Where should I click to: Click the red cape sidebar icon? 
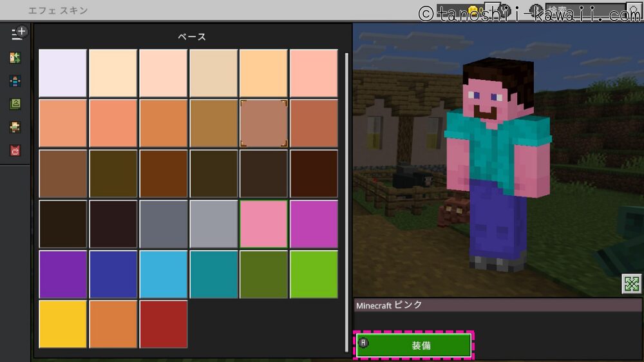point(15,151)
